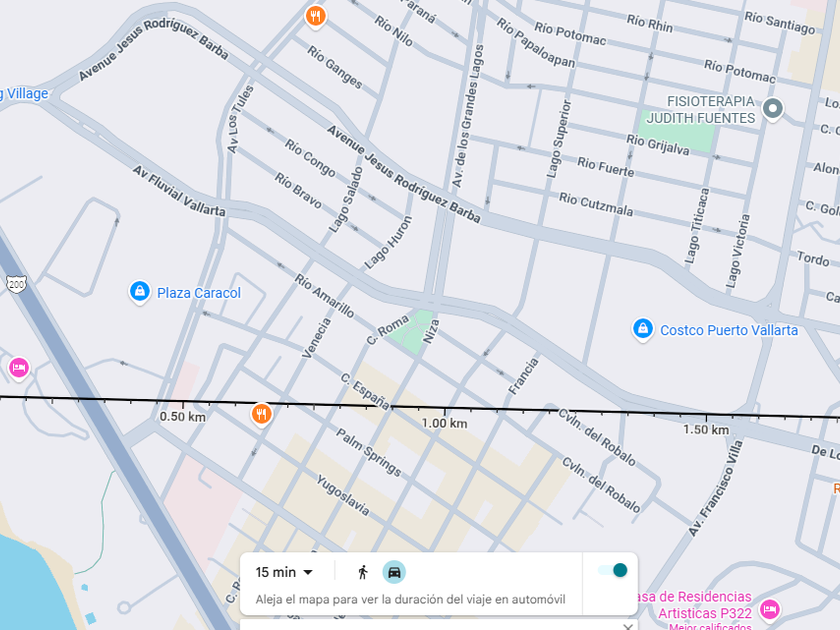Open Casa de Residencias Artisticas P322 hotel pin
The width and height of the screenshot is (840, 630).
coord(770,609)
